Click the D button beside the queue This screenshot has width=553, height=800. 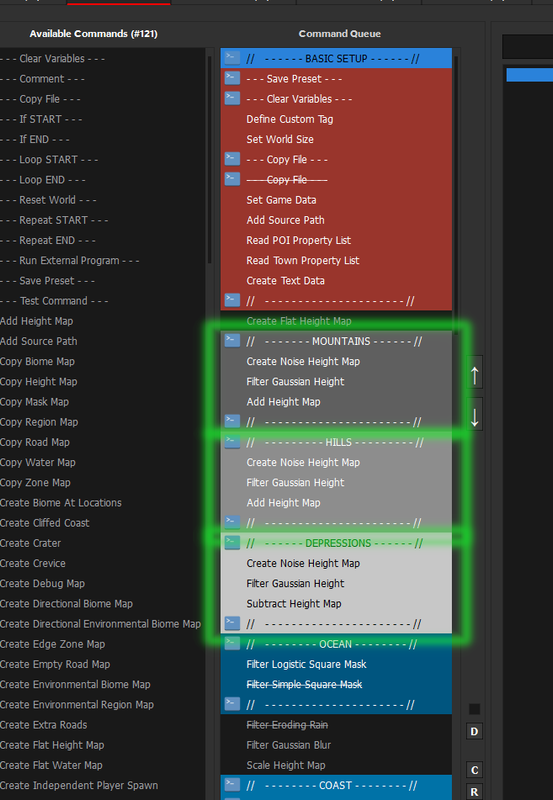coord(474,732)
